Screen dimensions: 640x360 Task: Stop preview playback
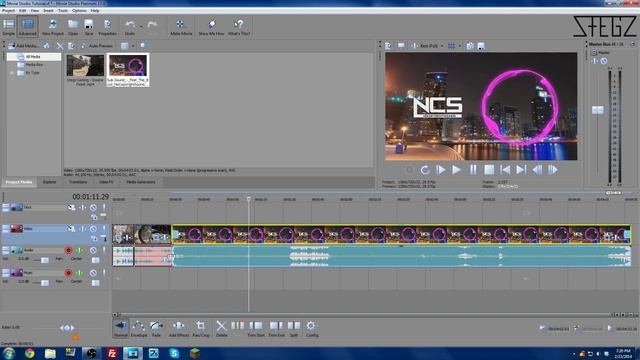click(489, 170)
